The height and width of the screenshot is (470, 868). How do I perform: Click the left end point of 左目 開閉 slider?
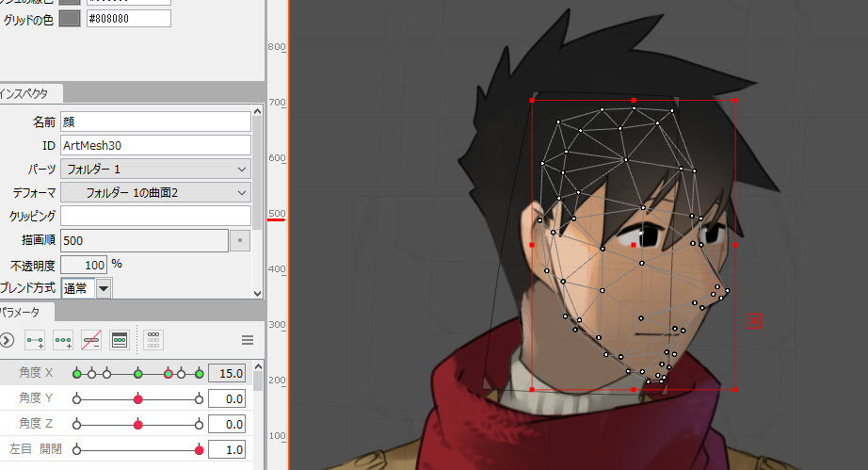pyautogui.click(x=77, y=450)
